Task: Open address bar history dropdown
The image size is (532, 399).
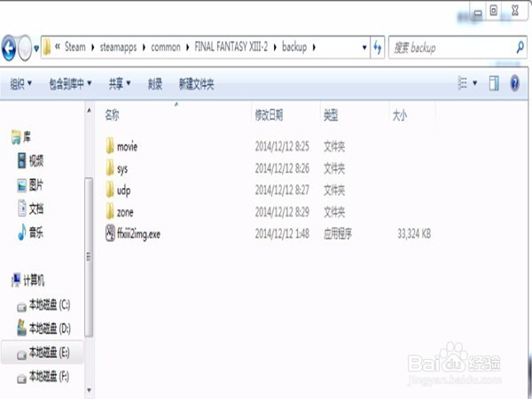Action: 364,47
